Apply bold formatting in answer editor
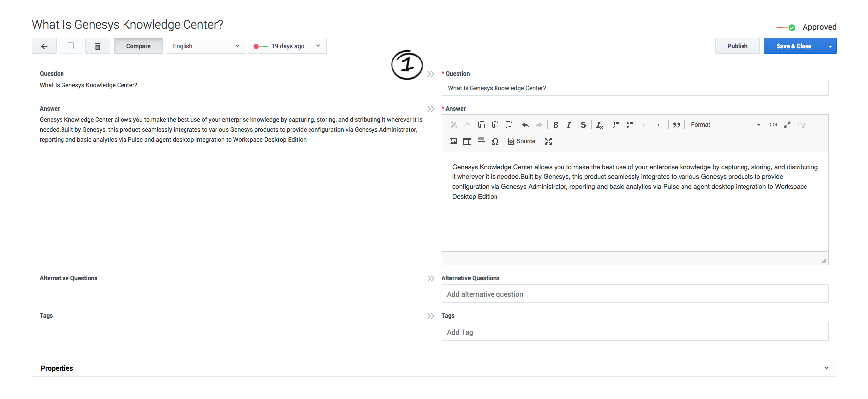 click(x=556, y=125)
